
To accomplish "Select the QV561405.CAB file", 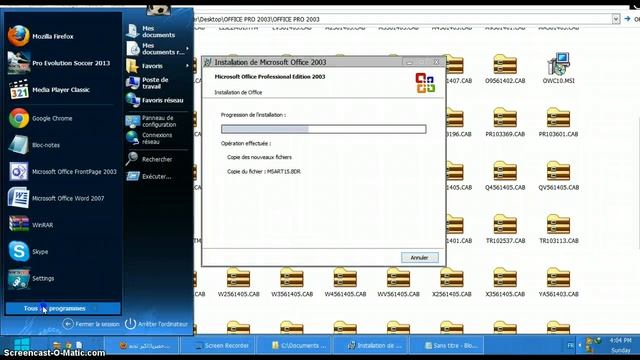I will click(x=558, y=176).
